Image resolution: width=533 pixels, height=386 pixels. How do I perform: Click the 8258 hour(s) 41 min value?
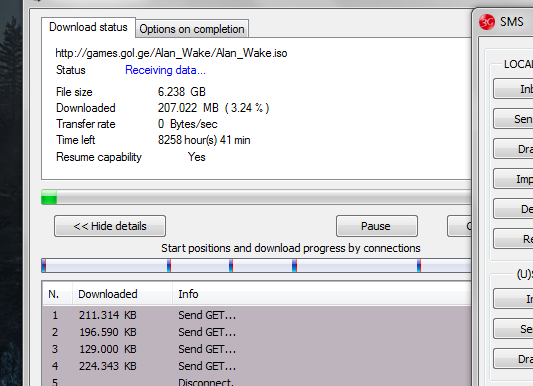tap(204, 140)
